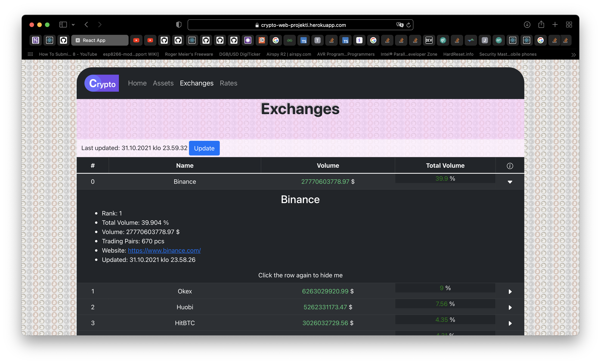Viewport: 601px width, 364px height.
Task: Go to the Assets nav item
Action: pyautogui.click(x=163, y=83)
